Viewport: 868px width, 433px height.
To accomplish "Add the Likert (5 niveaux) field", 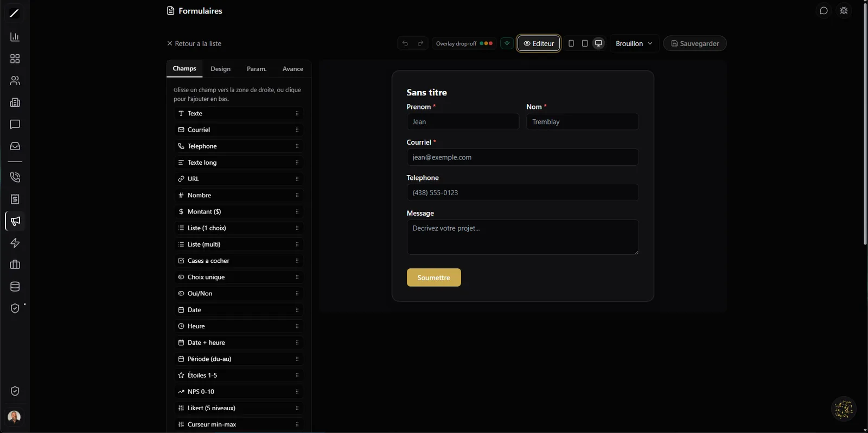I will [x=239, y=408].
